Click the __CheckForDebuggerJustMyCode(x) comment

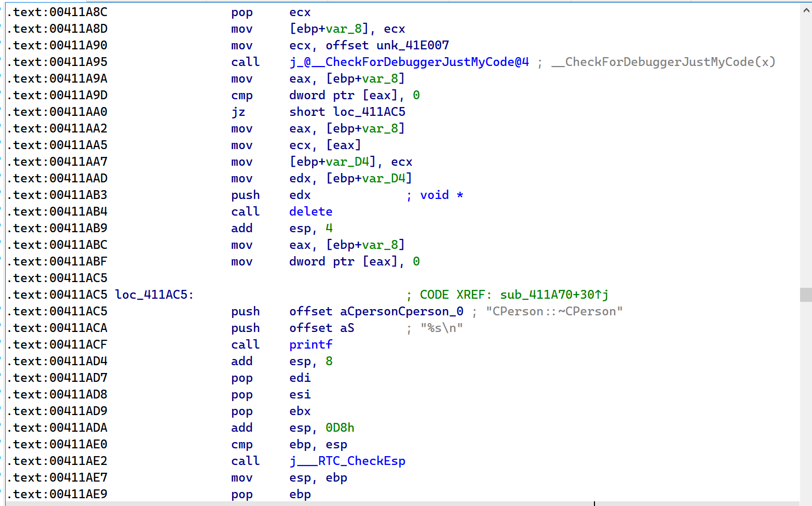tap(663, 62)
